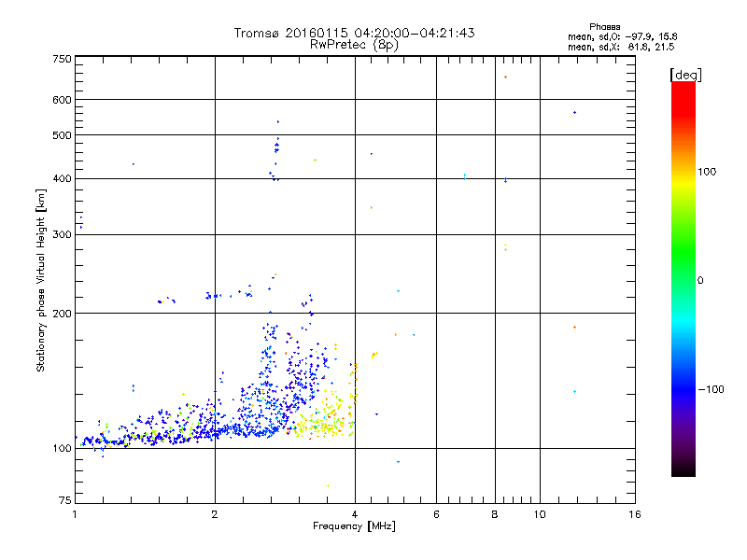Click the y-axis tick label '500'

(x=62, y=135)
